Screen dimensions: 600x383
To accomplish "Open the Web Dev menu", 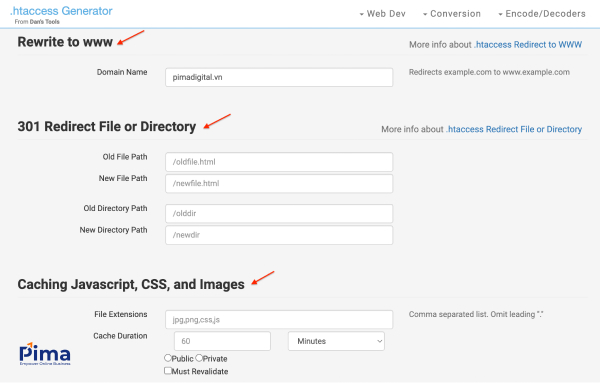I will coord(382,14).
